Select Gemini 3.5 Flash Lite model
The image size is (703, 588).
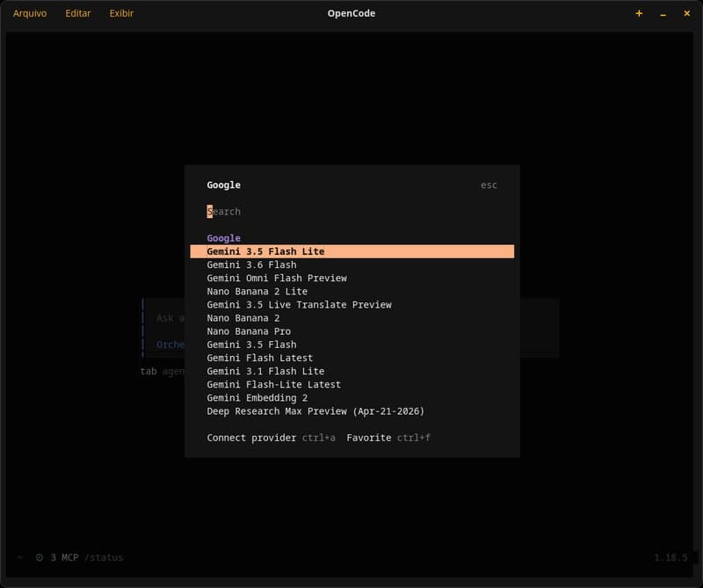pos(352,251)
